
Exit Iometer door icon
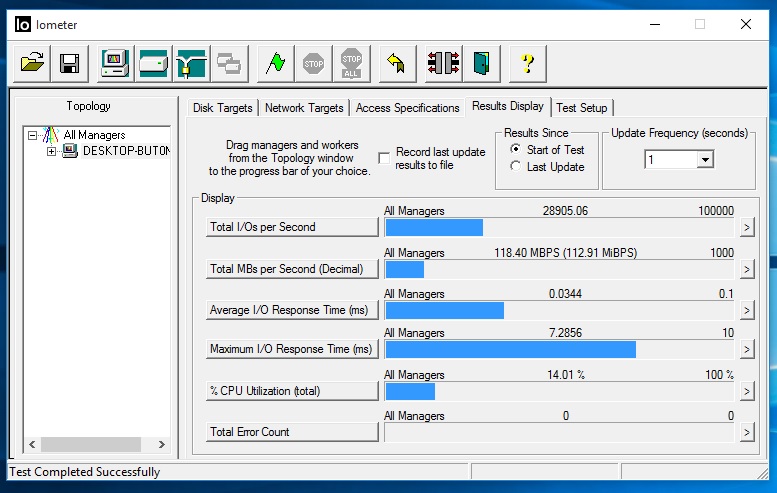coord(481,63)
